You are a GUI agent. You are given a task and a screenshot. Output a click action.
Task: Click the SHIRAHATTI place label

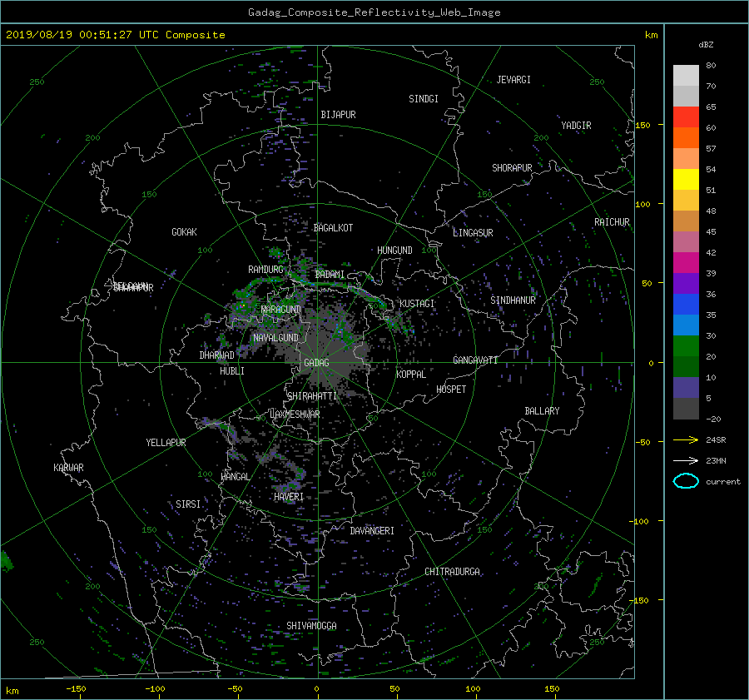click(x=312, y=396)
